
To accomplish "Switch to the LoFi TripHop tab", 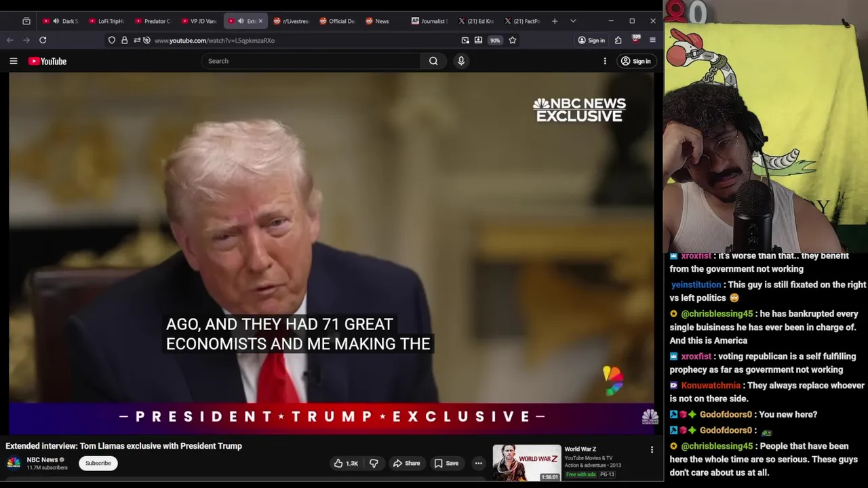I will pos(107,21).
